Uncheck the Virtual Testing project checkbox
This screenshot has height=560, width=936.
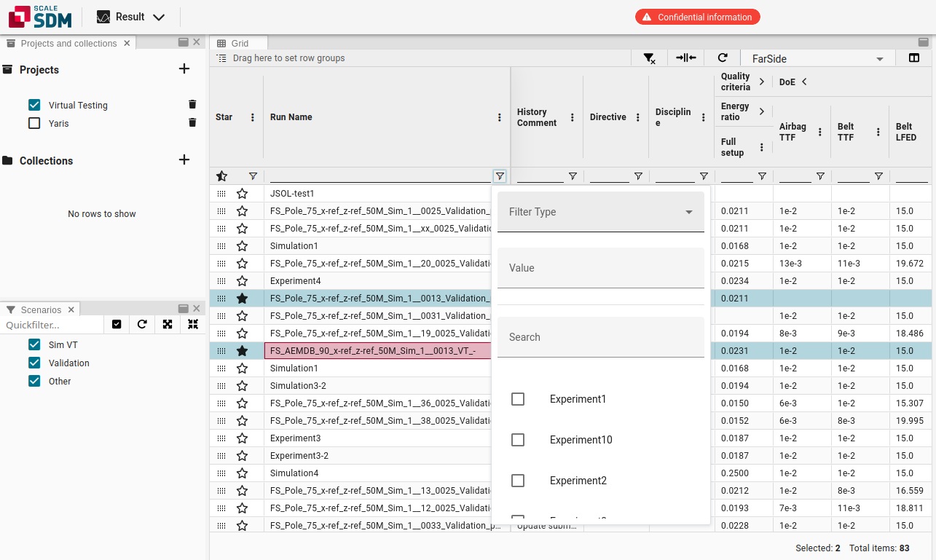tap(34, 105)
